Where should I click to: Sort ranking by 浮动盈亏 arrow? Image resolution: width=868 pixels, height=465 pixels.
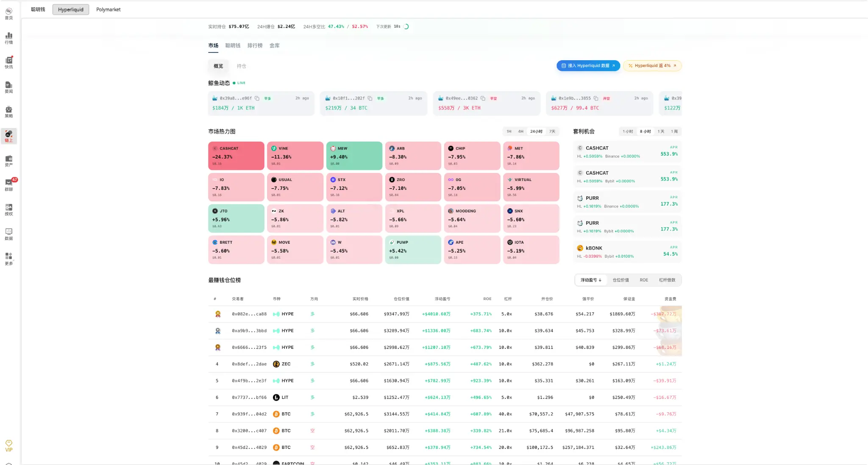tap(591, 280)
